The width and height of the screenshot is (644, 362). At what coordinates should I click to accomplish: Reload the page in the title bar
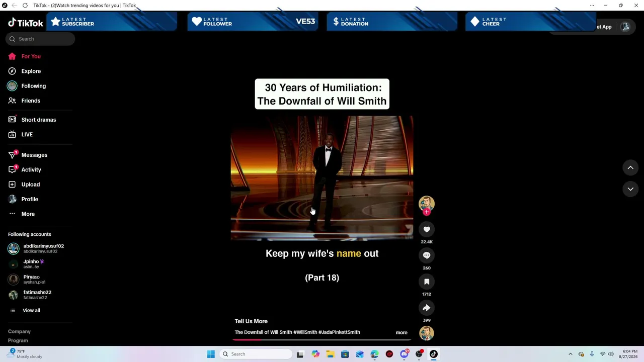point(25,6)
